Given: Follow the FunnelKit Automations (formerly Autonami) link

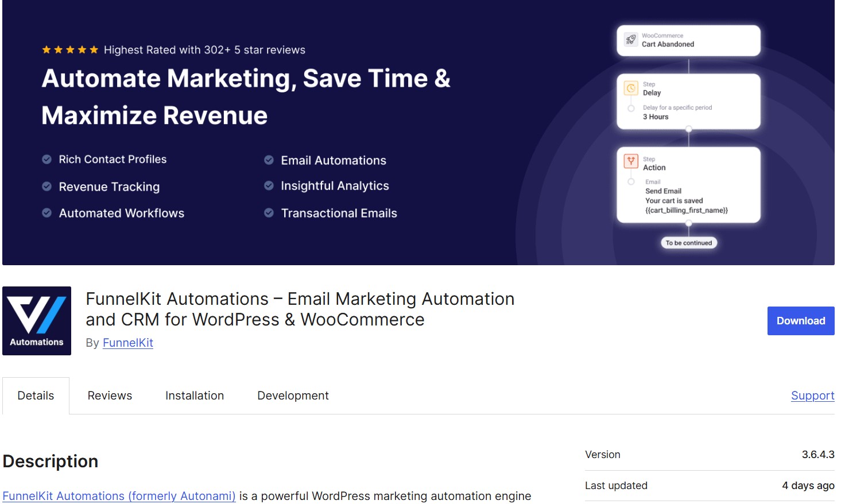Looking at the screenshot, I should tap(119, 496).
